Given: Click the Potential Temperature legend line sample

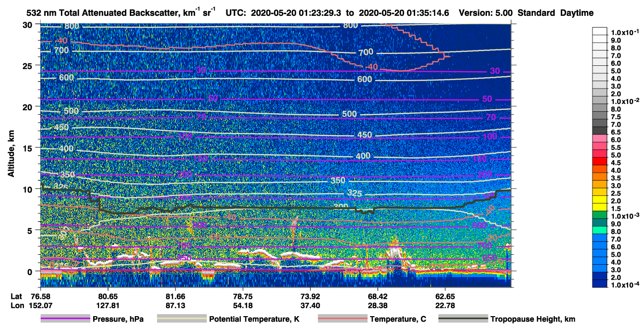Looking at the screenshot, I should [181, 319].
